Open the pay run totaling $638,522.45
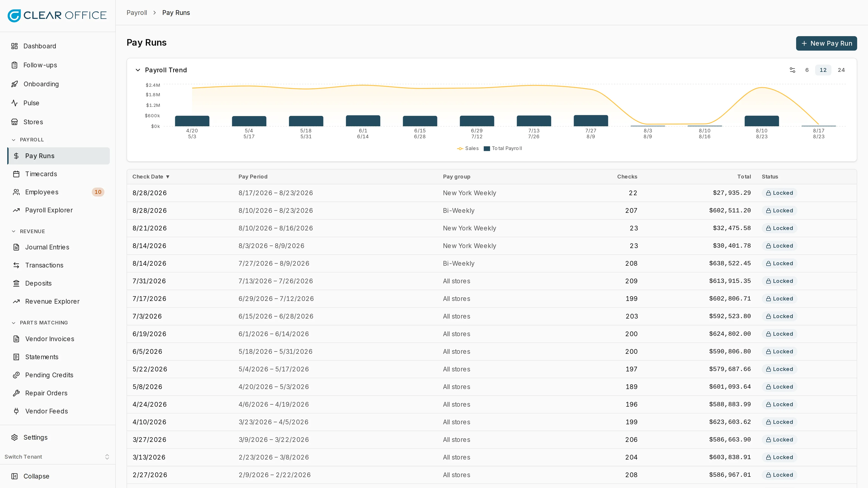Image resolution: width=868 pixels, height=488 pixels. tap(492, 263)
